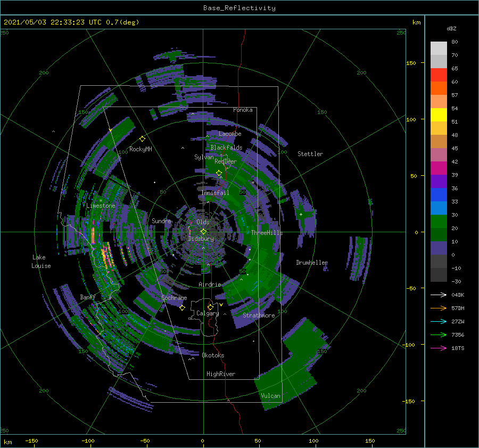The height and width of the screenshot is (448, 479).
Task: Pick the magenta 39-42 dBZ color swatch
Action: (439, 168)
